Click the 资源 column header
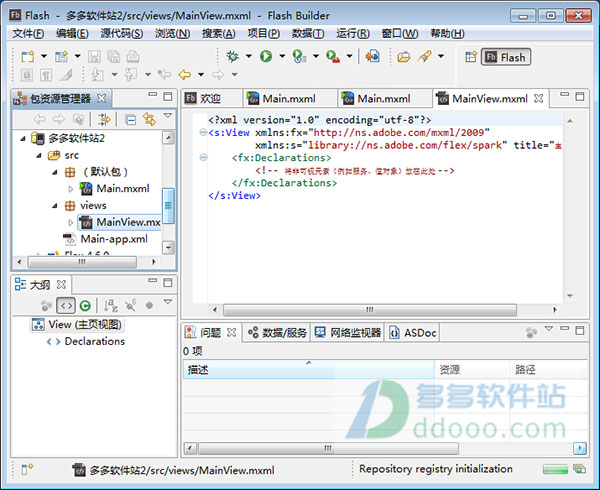Image resolution: width=600 pixels, height=490 pixels. (x=472, y=370)
